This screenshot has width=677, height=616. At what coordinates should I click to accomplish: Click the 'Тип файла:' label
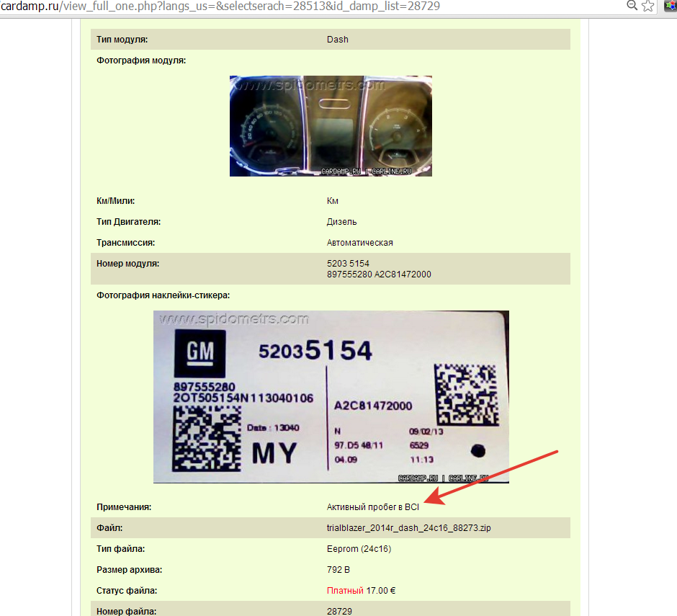(121, 549)
